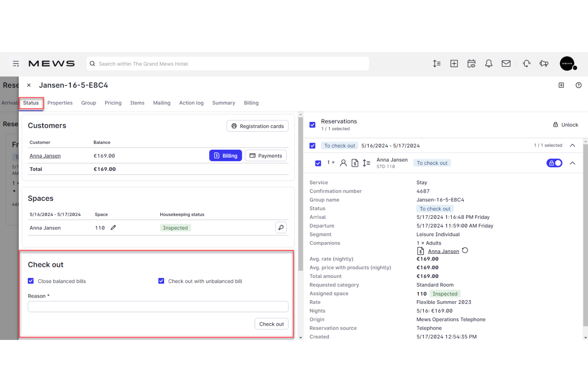Click the person icon in reservation row
The height and width of the screenshot is (392, 588).
(344, 163)
